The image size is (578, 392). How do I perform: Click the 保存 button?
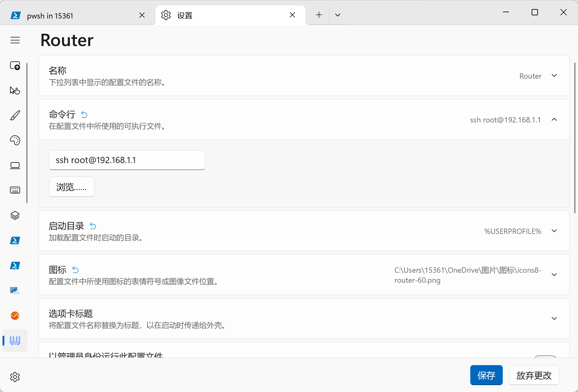486,375
